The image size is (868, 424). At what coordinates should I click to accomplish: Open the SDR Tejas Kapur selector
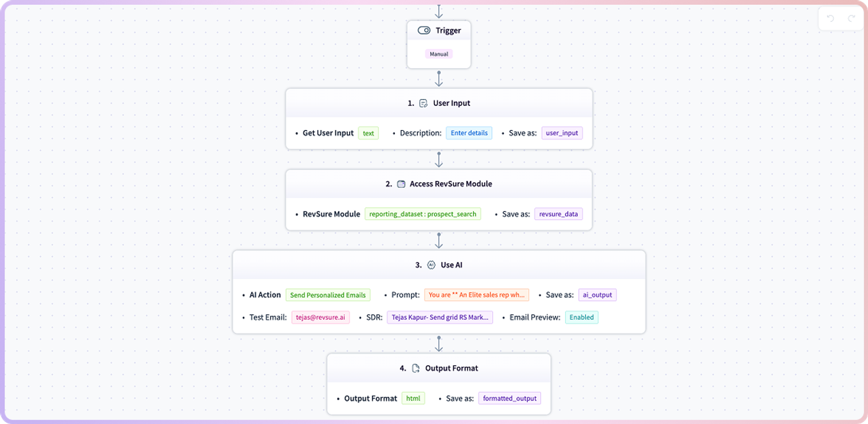click(x=440, y=317)
